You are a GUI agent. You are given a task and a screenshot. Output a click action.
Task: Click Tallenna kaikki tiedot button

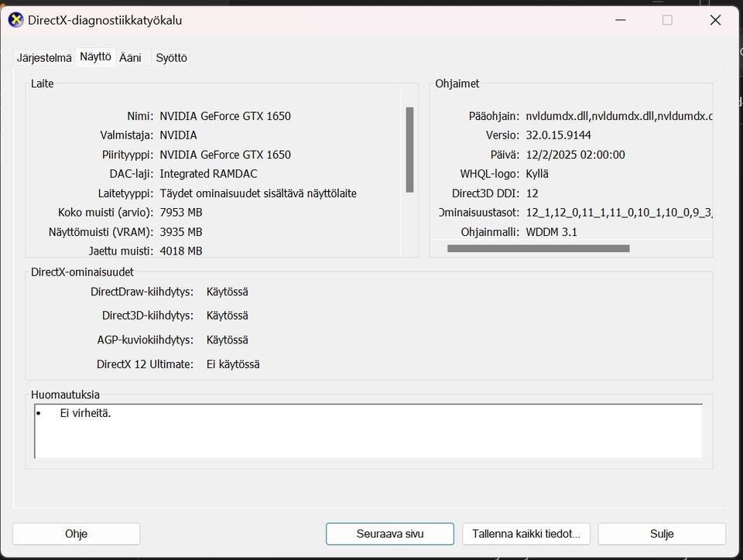point(526,534)
